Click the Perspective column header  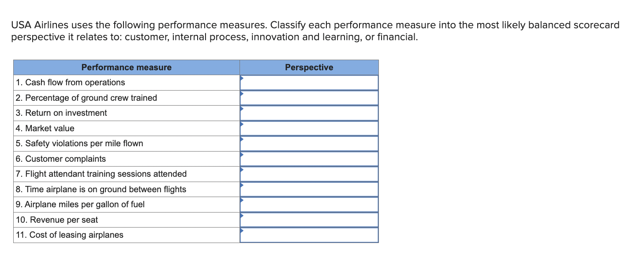point(309,67)
